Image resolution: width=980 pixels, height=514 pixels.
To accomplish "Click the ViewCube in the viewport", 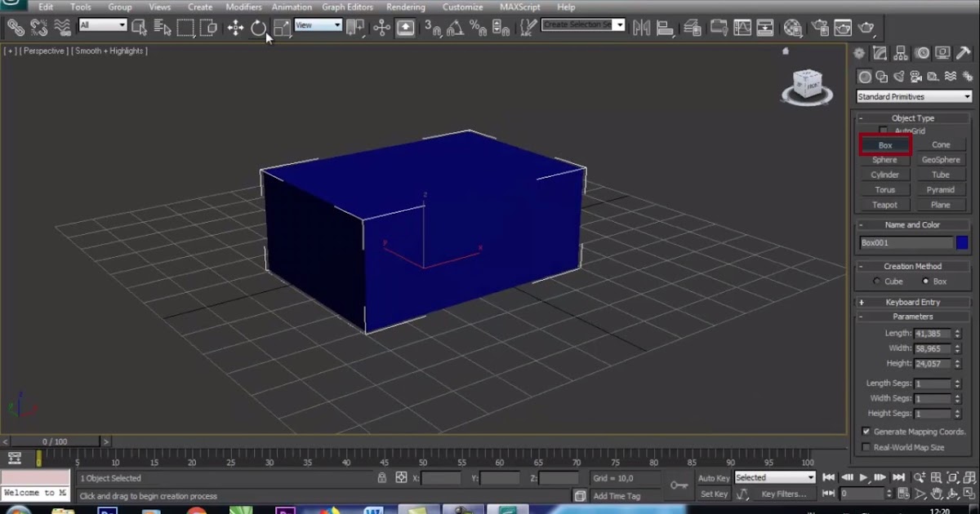I will 807,85.
